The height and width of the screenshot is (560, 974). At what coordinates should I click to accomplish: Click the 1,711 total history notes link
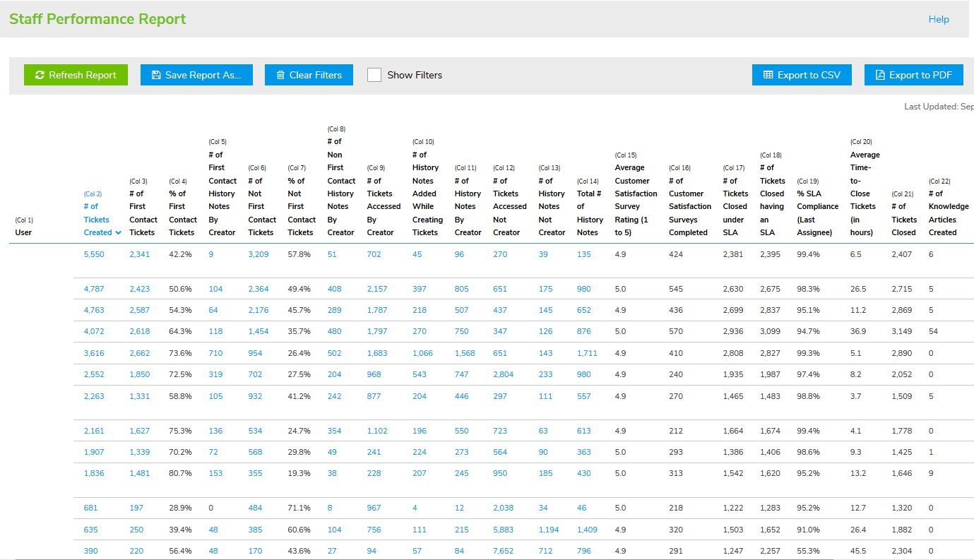tap(586, 353)
